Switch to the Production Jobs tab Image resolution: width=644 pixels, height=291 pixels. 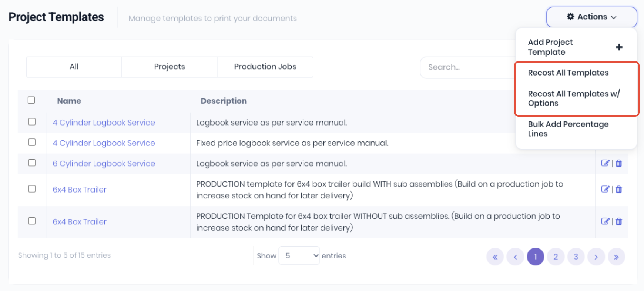pos(265,67)
